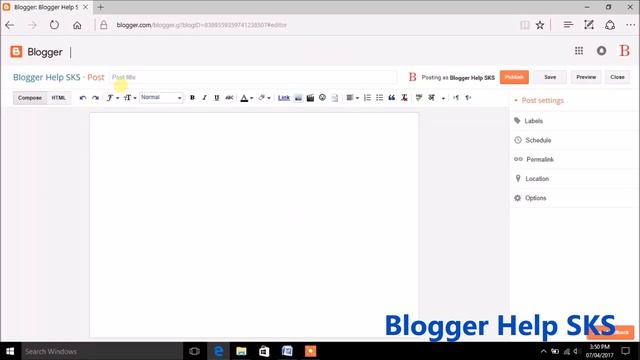Run the spell check tool

tap(419, 98)
